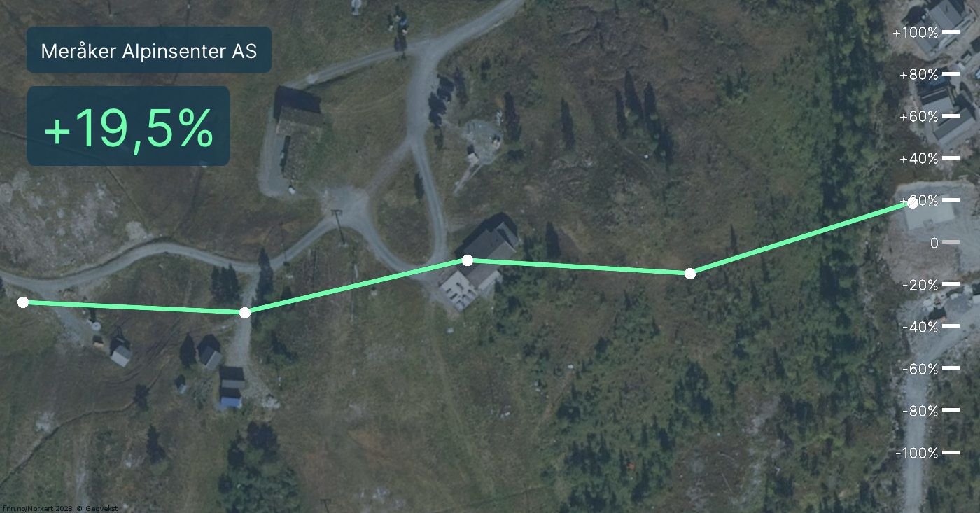Click the Meråker Alpinsenter AS title label
This screenshot has height=513, width=980.
[x=148, y=50]
